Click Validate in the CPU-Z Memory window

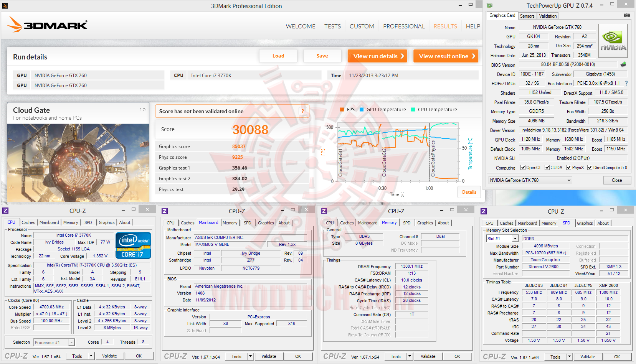click(428, 356)
